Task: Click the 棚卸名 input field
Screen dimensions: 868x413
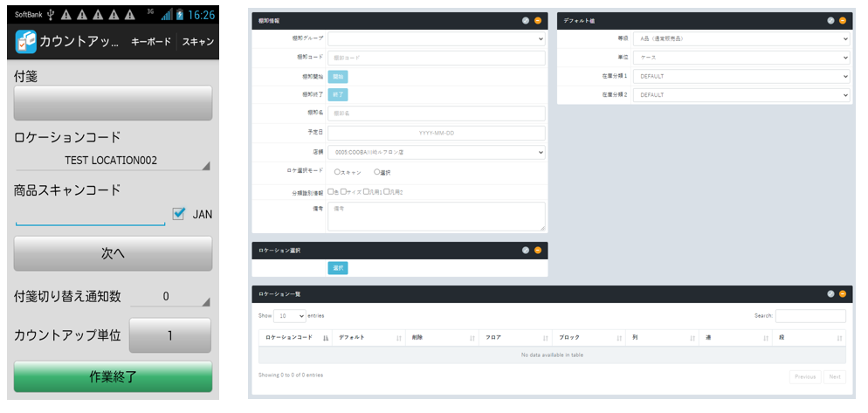Action: click(437, 114)
